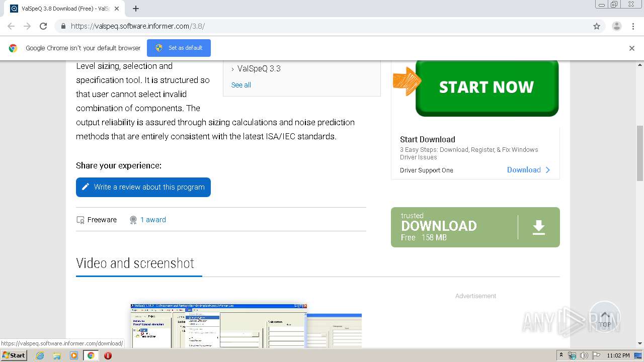
Task: Click the Chrome logo in notification bar
Action: (13, 48)
